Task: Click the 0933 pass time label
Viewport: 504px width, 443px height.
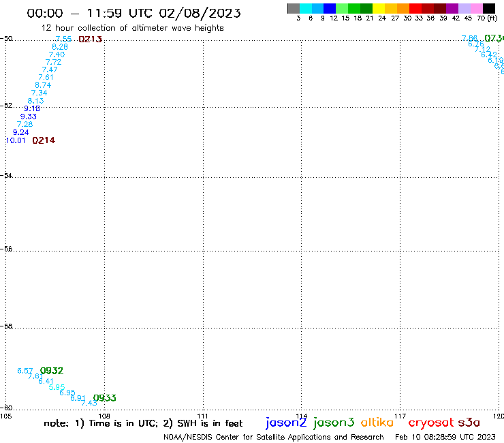Action: (104, 398)
